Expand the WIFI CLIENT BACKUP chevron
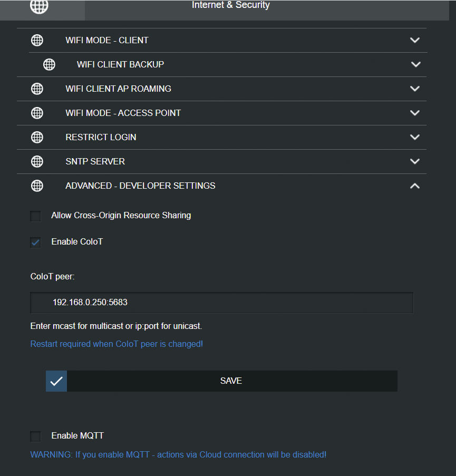This screenshot has width=456, height=476. coord(415,64)
